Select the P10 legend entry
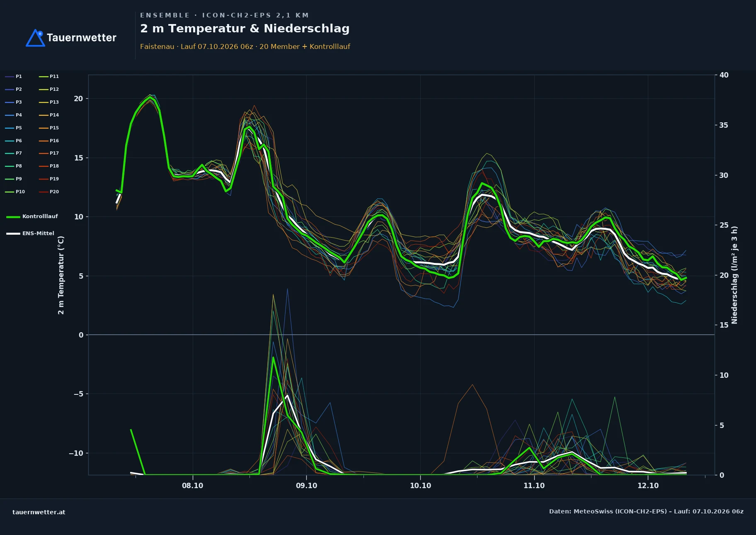This screenshot has width=756, height=535. 15,192
